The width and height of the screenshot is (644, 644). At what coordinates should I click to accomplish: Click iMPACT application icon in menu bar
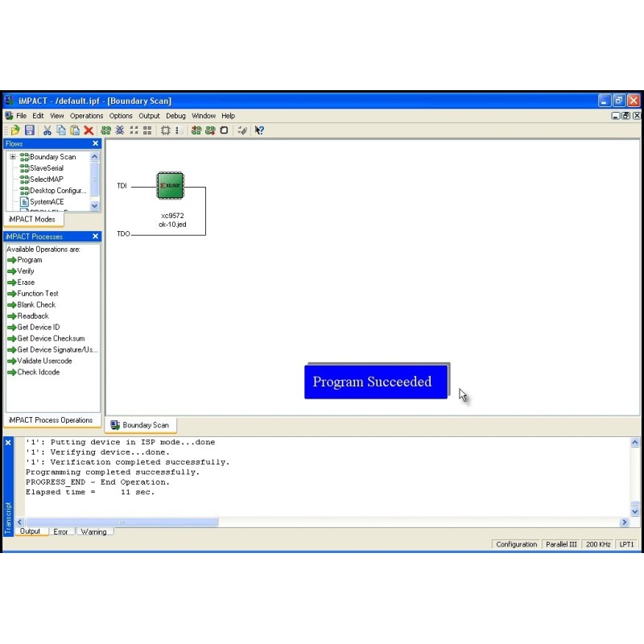pos(9,116)
